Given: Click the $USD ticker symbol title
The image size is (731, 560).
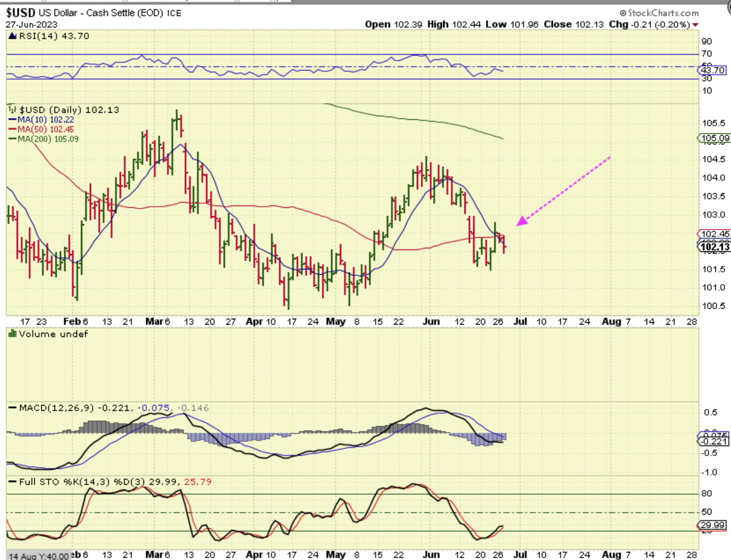Looking at the screenshot, I should click(x=21, y=12).
